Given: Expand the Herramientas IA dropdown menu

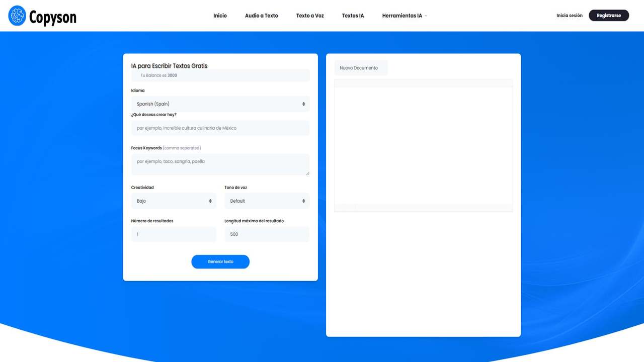Looking at the screenshot, I should (x=405, y=16).
